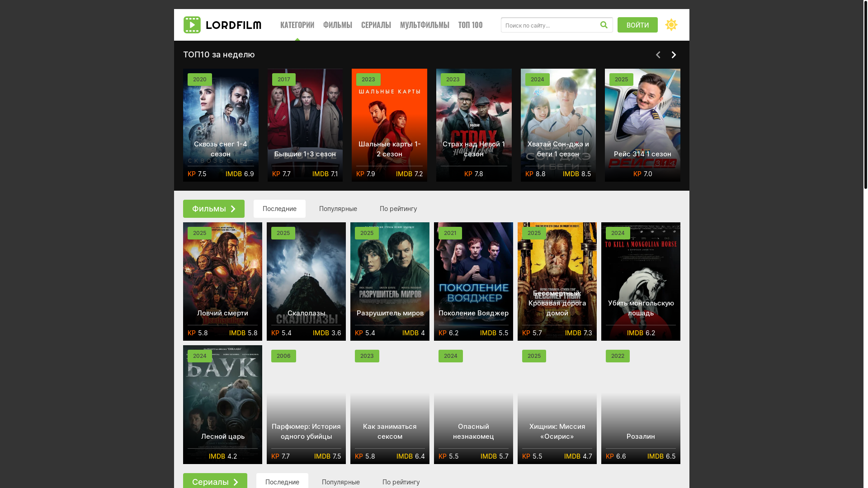Open Бывшие 1-3 сезон poster
Viewport: 868px width, 488px height.
point(305,125)
